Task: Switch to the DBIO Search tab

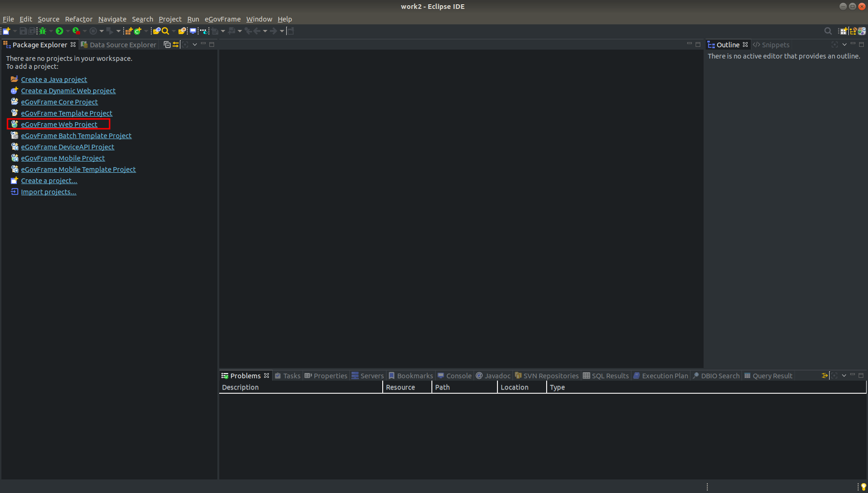Action: (x=716, y=375)
